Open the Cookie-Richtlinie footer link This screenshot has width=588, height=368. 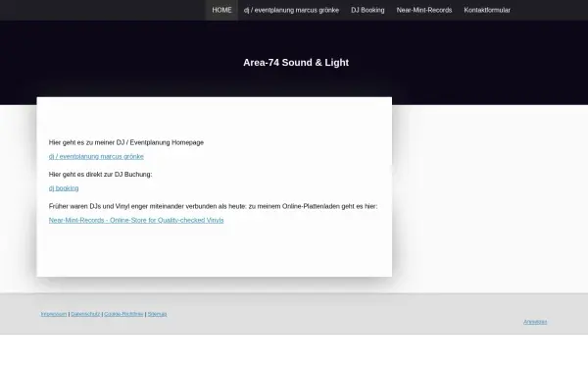[x=123, y=314]
